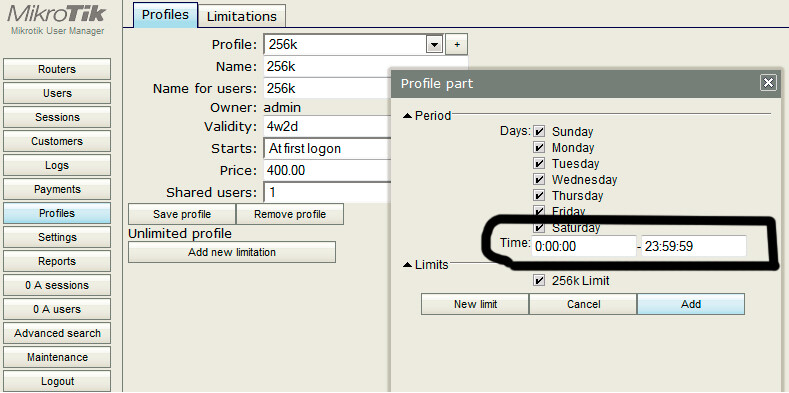Viewport: 789px width, 393px height.
Task: Open Customers in the sidebar
Action: (x=57, y=141)
